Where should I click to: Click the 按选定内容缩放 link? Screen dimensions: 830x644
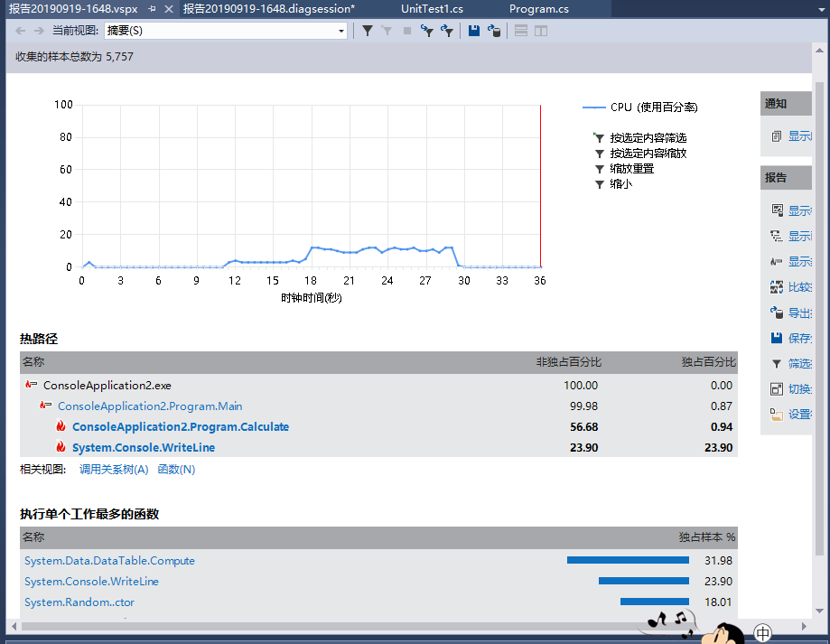point(648,154)
